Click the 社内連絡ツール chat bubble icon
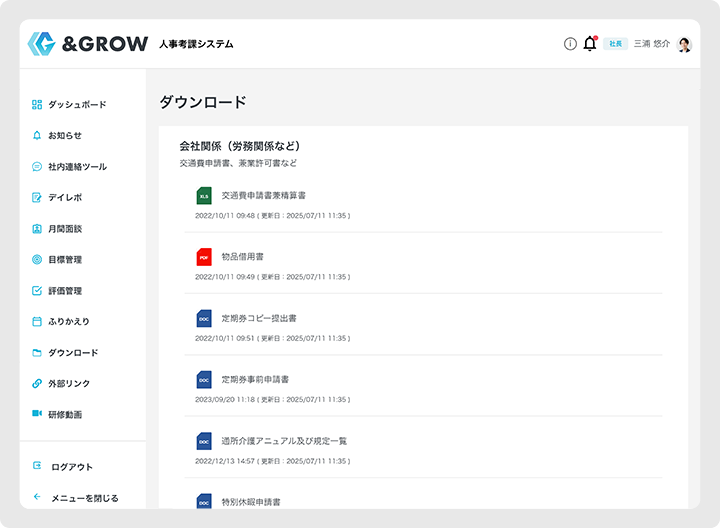The image size is (720, 528). point(37,167)
